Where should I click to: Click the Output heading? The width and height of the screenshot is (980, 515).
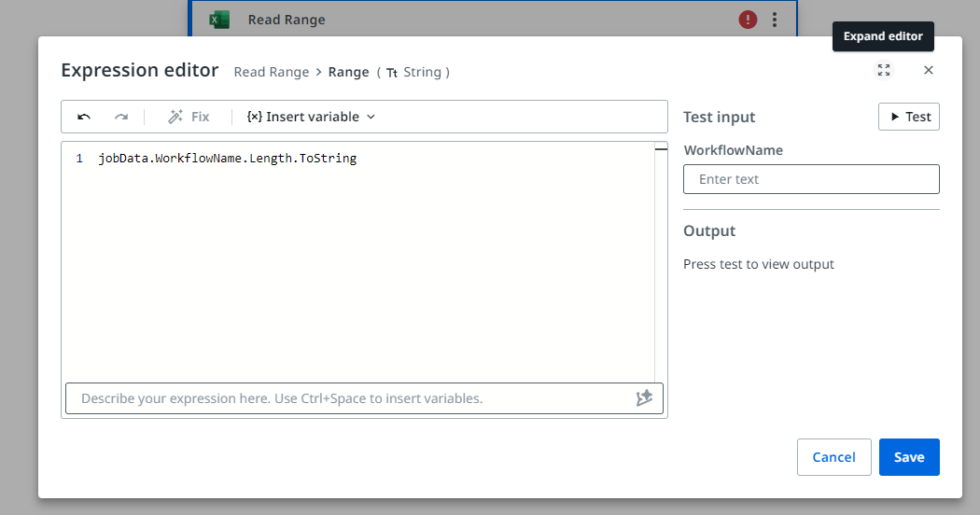709,230
